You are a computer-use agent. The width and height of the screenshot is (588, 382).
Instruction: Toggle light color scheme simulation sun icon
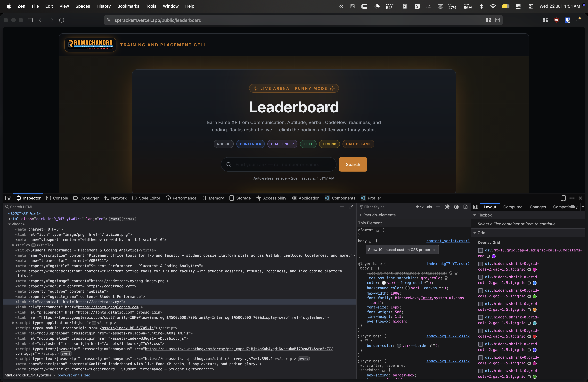coord(447,207)
